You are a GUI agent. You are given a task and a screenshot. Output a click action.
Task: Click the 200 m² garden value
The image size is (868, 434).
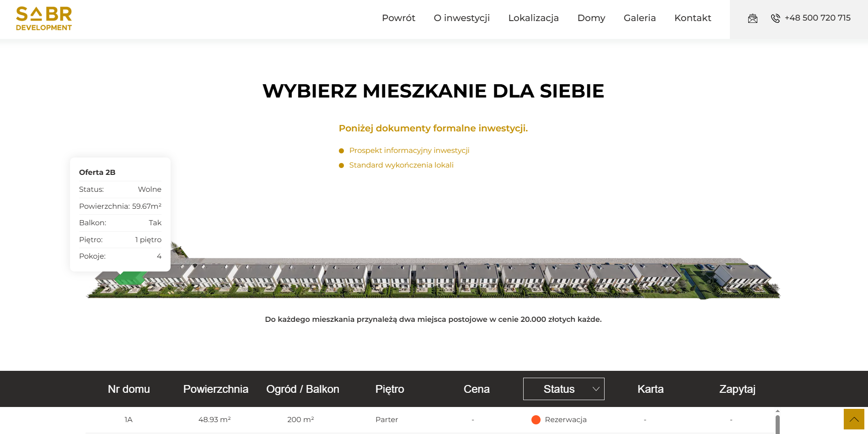[300, 419]
